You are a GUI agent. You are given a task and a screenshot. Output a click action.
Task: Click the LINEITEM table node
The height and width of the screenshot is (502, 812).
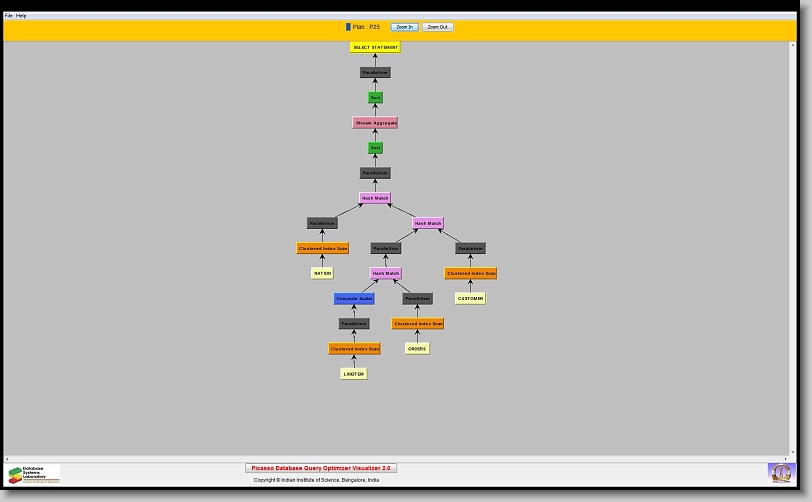click(x=353, y=374)
